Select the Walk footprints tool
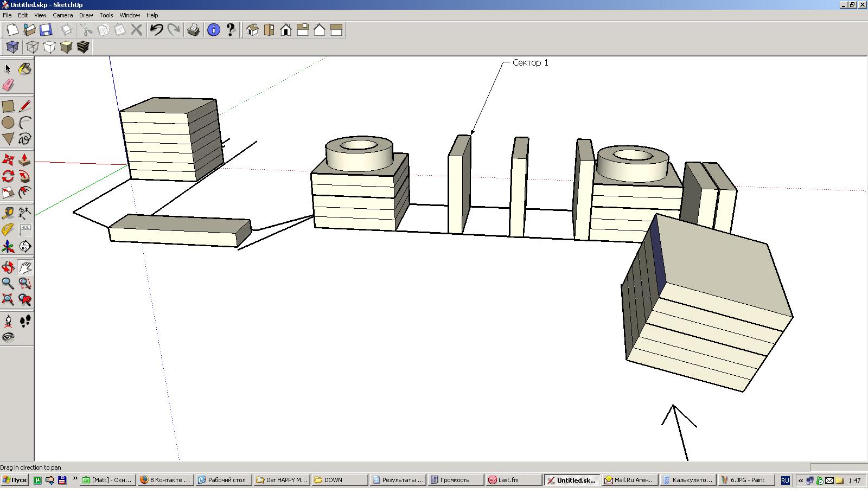The image size is (868, 500). tap(25, 321)
